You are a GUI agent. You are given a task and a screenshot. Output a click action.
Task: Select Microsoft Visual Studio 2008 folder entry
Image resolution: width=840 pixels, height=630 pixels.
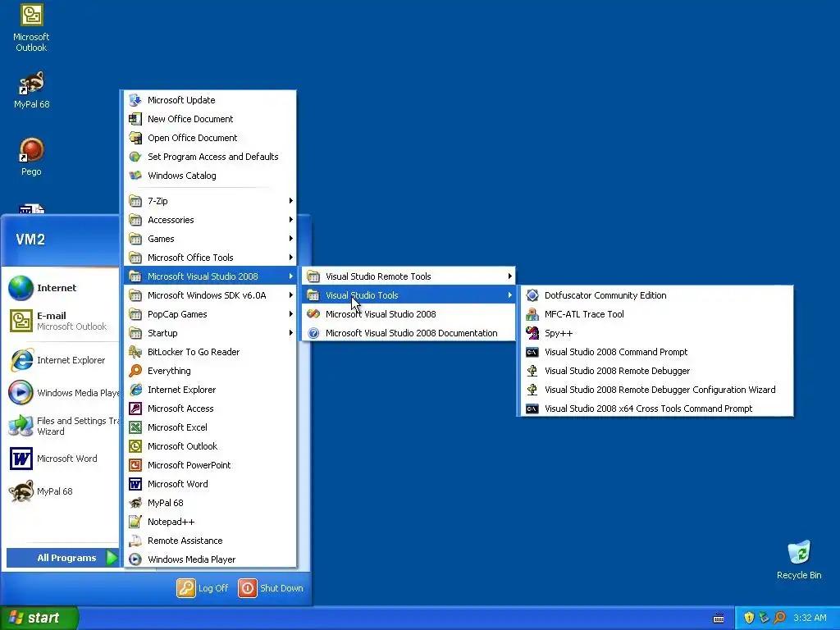[210, 276]
